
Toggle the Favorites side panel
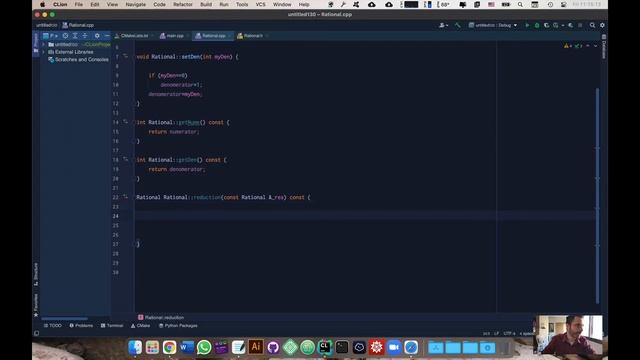click(36, 305)
